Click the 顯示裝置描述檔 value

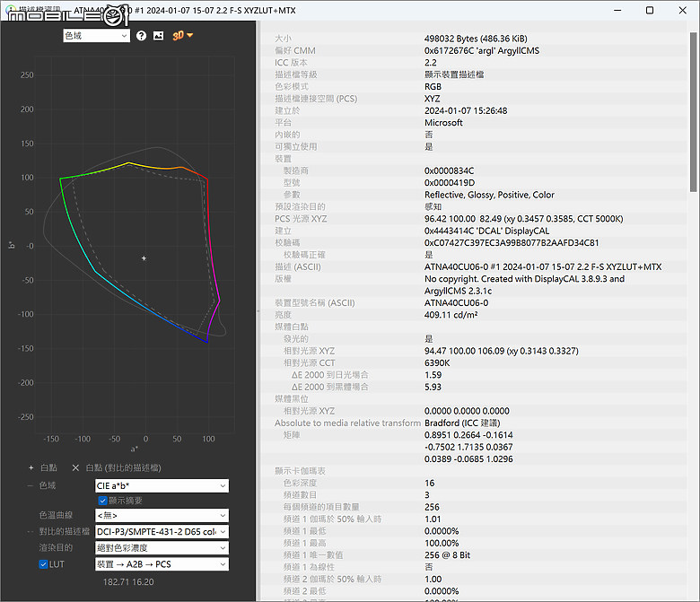[x=454, y=74]
